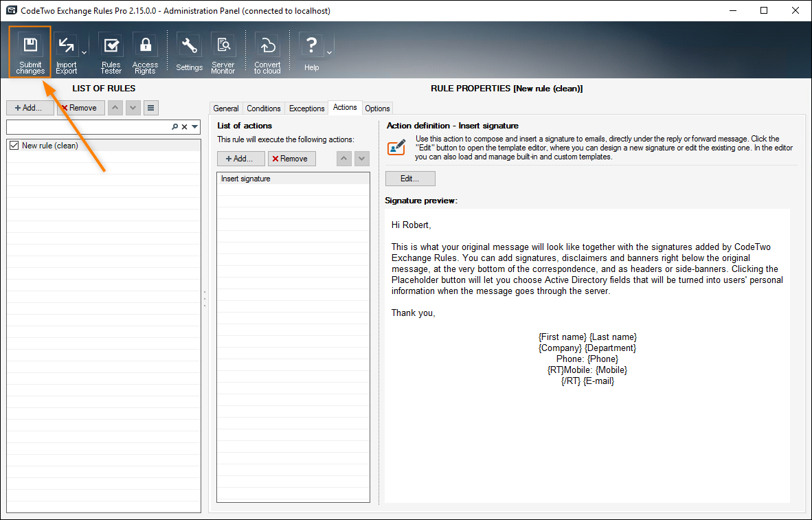Toggle the New rule (clean) checkbox
This screenshot has width=812, height=520.
(14, 146)
